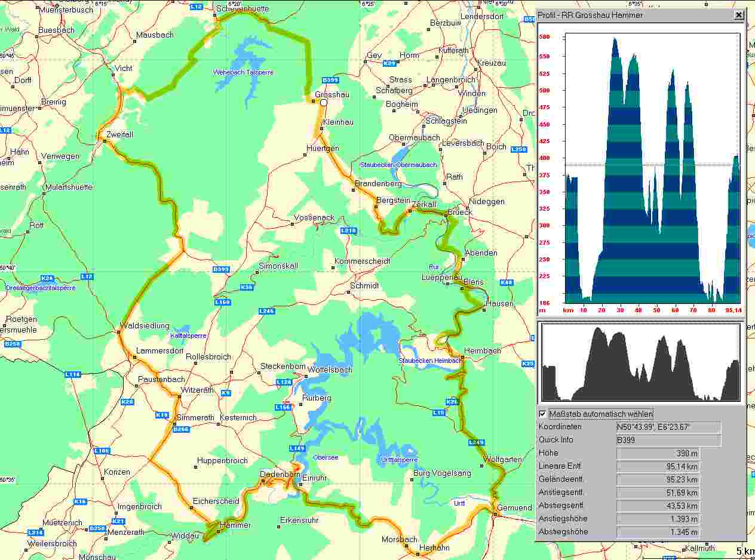This screenshot has height=560, width=755.
Task: Toggle the Maßstab automatisch wählen checkbox
Action: click(x=543, y=414)
